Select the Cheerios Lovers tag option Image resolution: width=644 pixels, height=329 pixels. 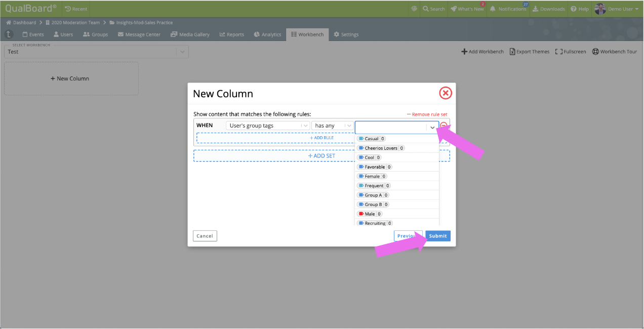click(x=397, y=148)
